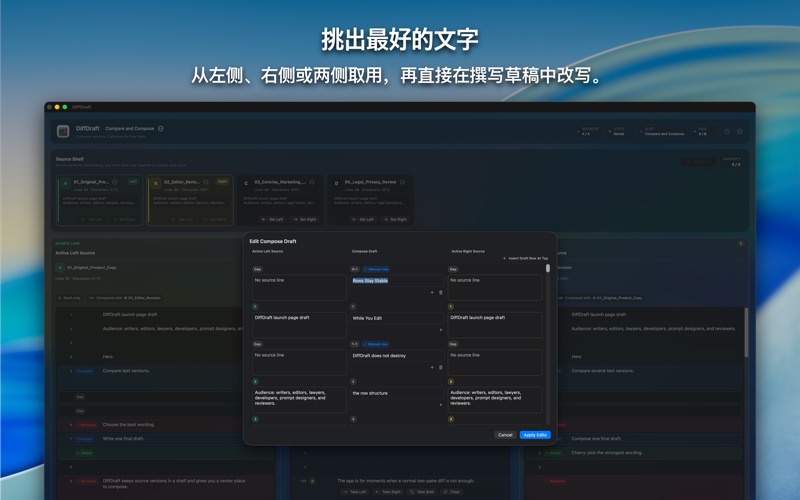Open the settings gear in the header

pyautogui.click(x=739, y=132)
